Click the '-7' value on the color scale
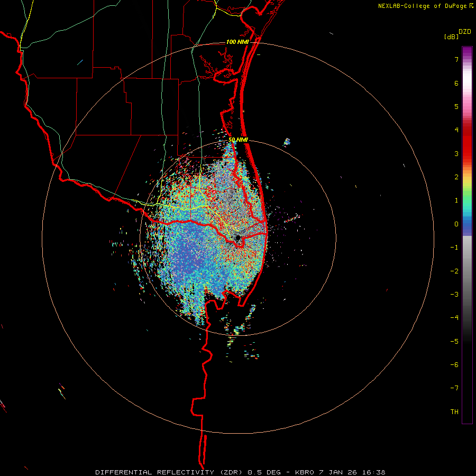 tap(454, 388)
